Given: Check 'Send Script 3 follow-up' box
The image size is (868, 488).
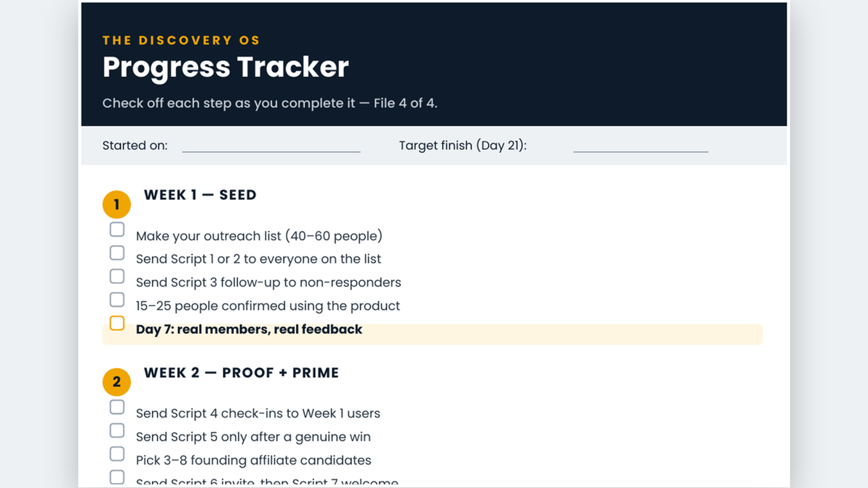Looking at the screenshot, I should [117, 276].
